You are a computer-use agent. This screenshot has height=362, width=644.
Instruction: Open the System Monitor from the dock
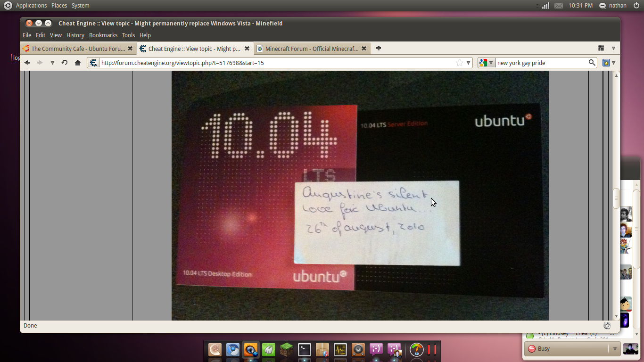click(340, 350)
